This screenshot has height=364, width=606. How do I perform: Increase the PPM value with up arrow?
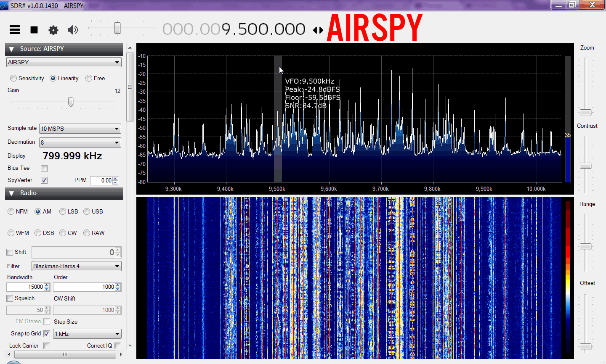(116, 178)
